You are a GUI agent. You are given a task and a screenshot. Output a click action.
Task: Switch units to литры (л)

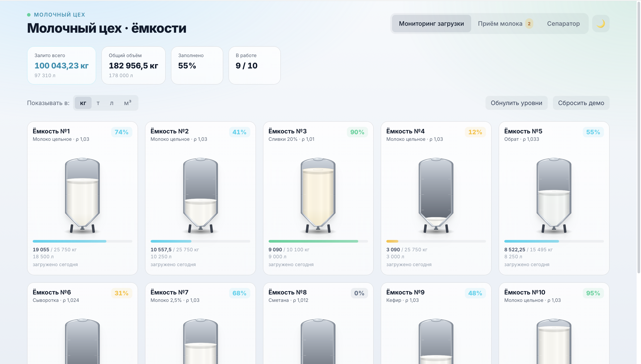[111, 103]
